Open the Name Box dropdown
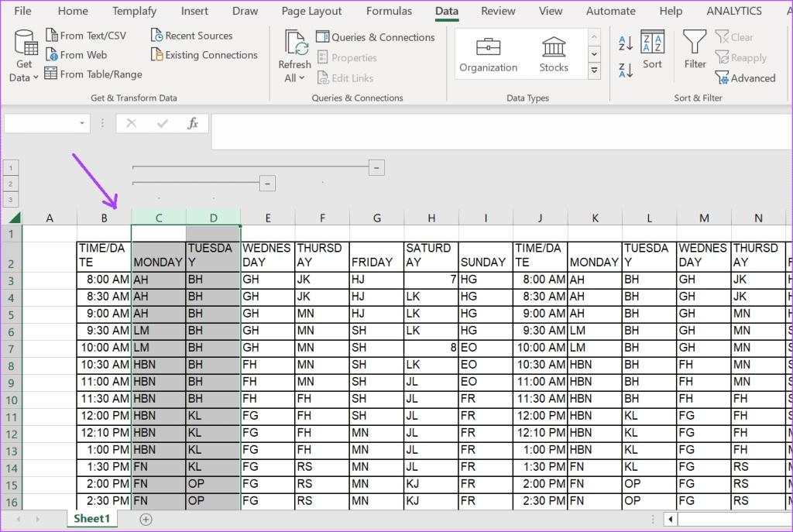 pyautogui.click(x=82, y=123)
